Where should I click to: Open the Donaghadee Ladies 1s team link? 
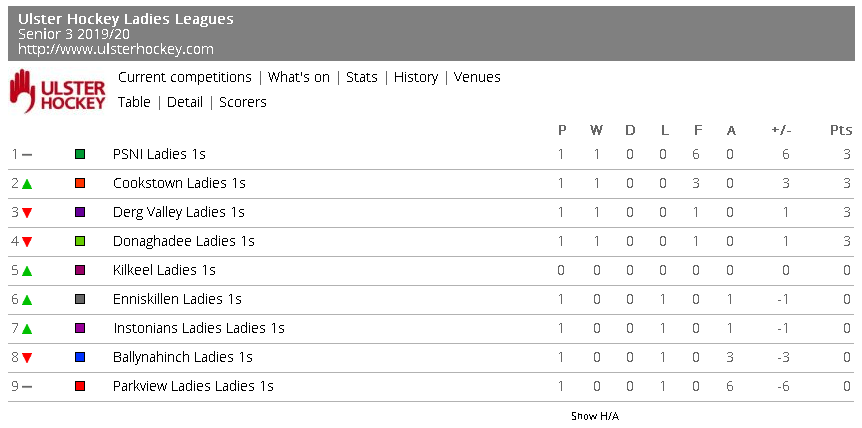click(x=183, y=242)
